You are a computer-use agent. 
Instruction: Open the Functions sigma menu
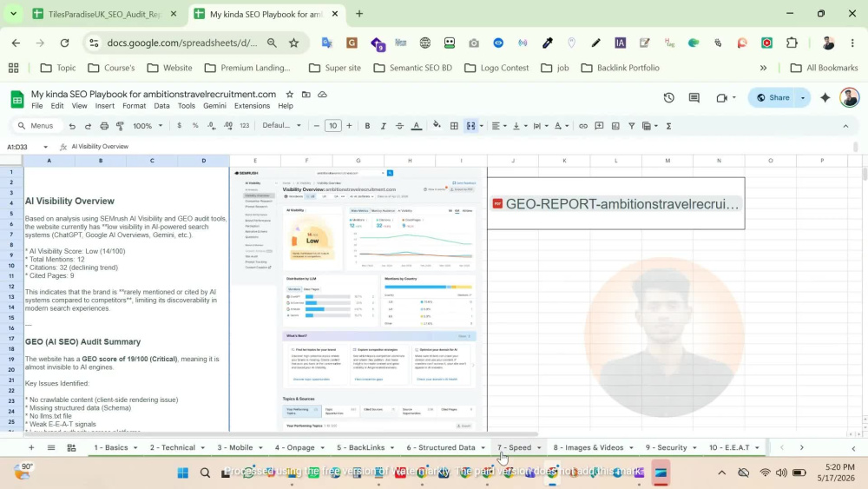point(668,126)
